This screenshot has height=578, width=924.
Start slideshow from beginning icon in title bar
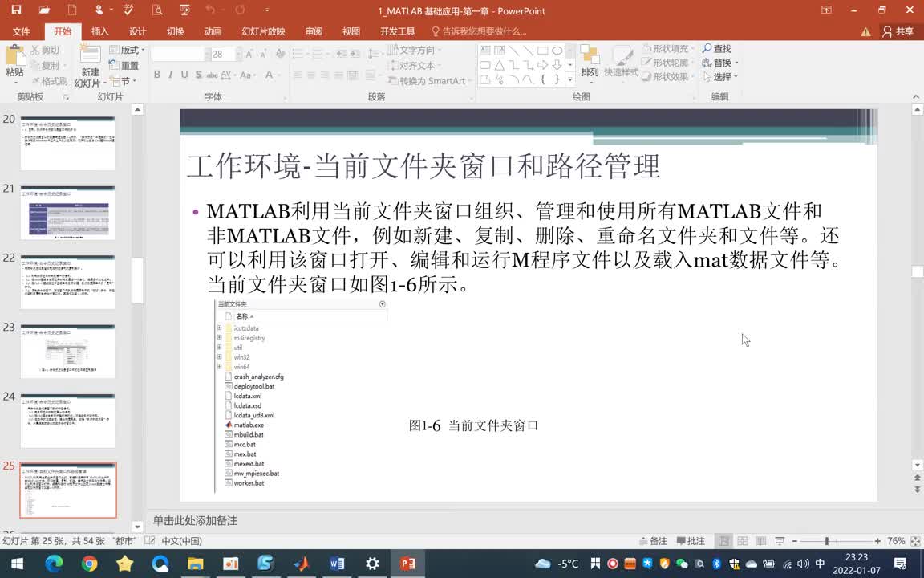point(184,10)
